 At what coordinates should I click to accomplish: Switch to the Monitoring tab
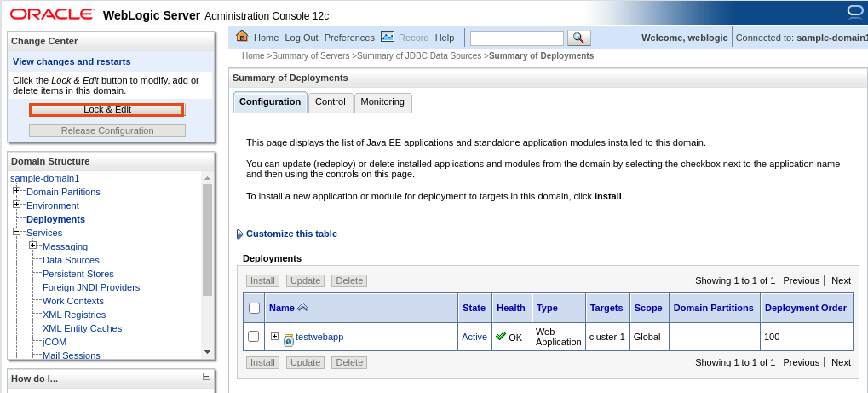point(382,102)
